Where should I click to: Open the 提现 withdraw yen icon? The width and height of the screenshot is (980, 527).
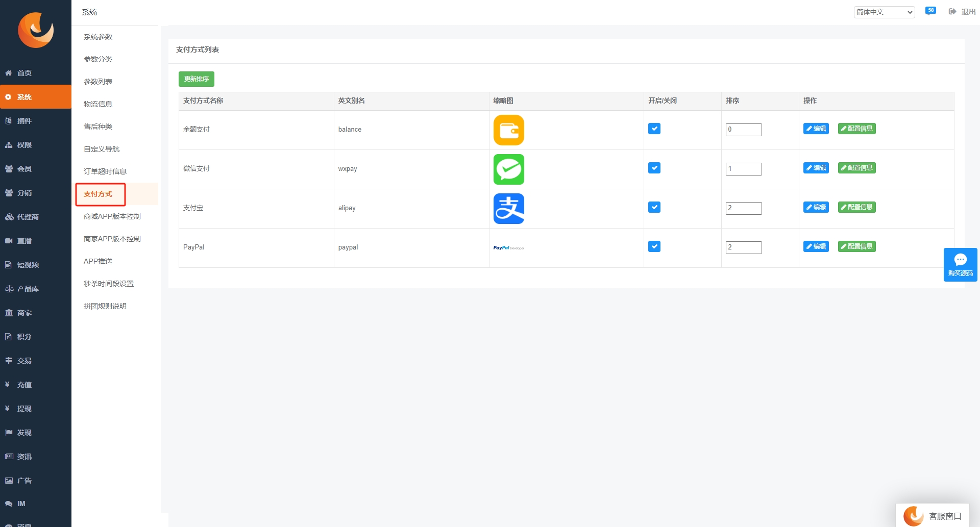pyautogui.click(x=8, y=409)
